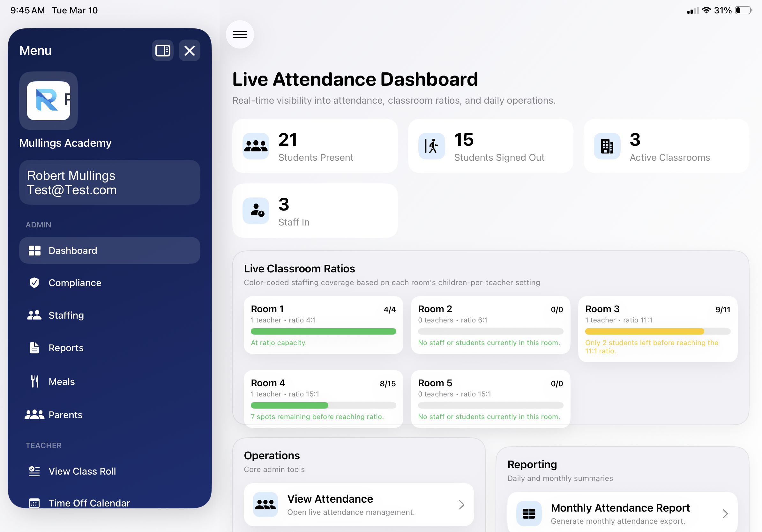
Task: Click 'Only 2 students left' warning text
Action: [x=652, y=347]
